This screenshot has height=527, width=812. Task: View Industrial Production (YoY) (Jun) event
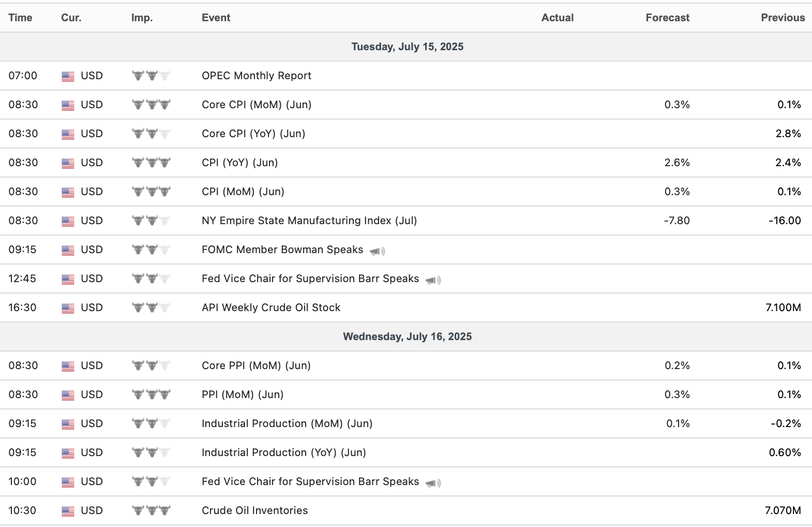[x=284, y=452]
